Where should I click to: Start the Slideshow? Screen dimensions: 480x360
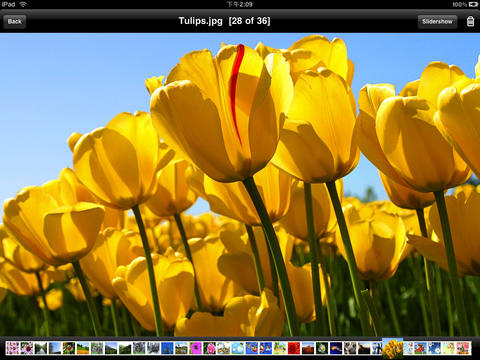pos(437,22)
